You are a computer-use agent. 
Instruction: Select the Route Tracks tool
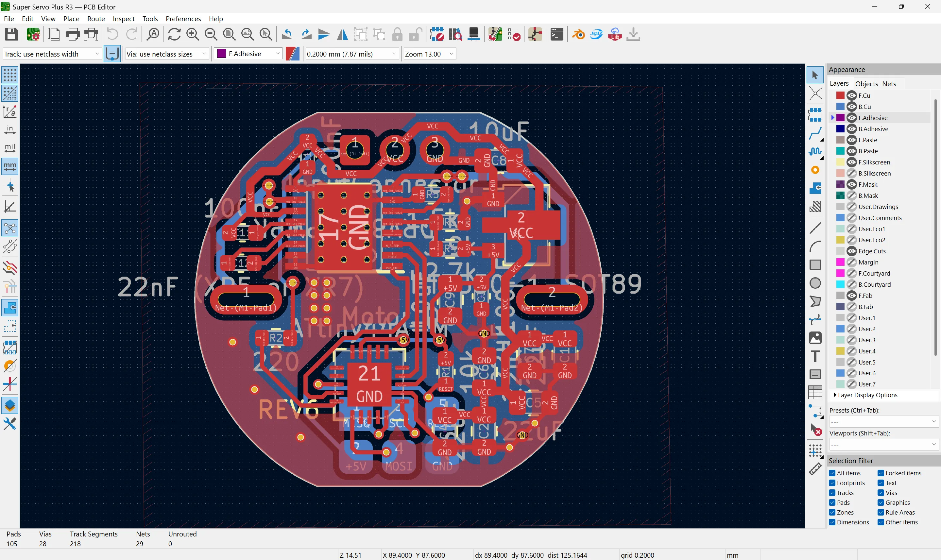(x=815, y=133)
